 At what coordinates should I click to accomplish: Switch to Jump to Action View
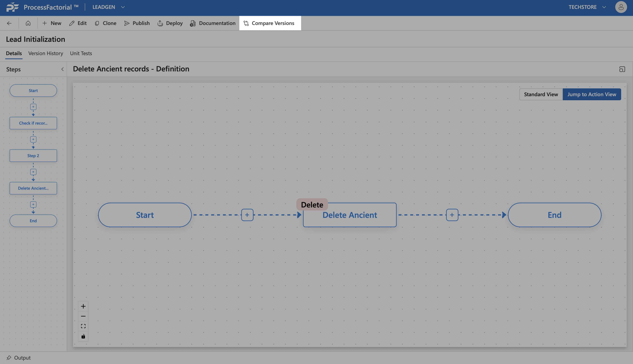click(592, 94)
